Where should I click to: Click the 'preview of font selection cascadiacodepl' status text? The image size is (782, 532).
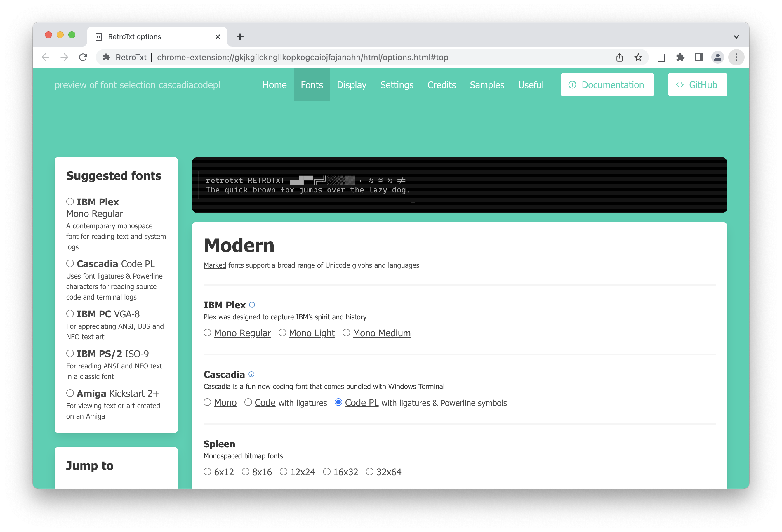point(137,85)
